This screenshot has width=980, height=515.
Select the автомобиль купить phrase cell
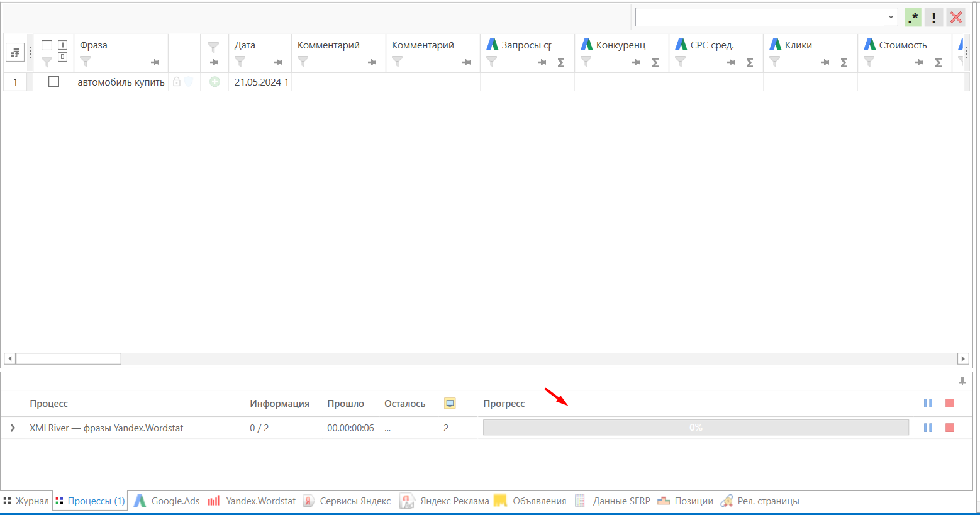click(121, 82)
